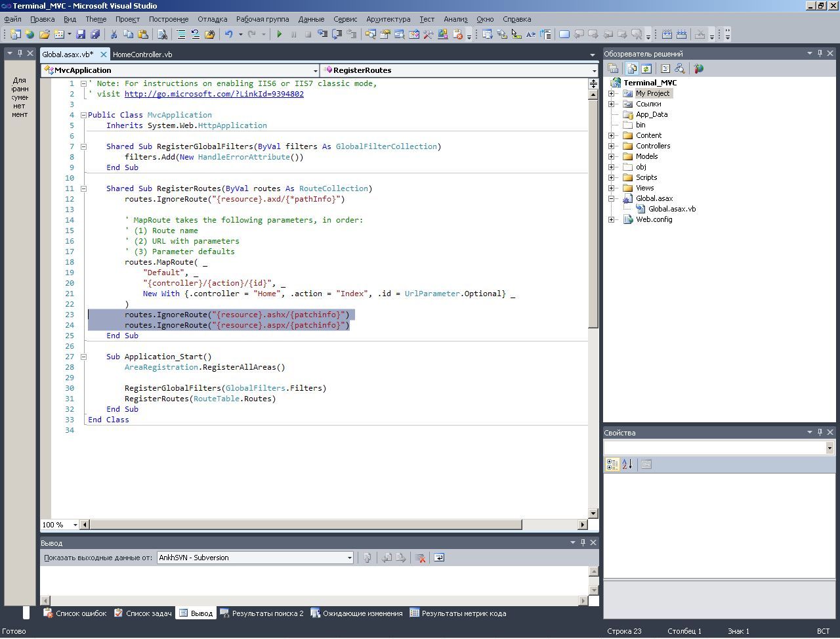The height and width of the screenshot is (639, 840).
Task: Click Refresh icon in Solution Explorer toolbar
Action: tap(646, 68)
